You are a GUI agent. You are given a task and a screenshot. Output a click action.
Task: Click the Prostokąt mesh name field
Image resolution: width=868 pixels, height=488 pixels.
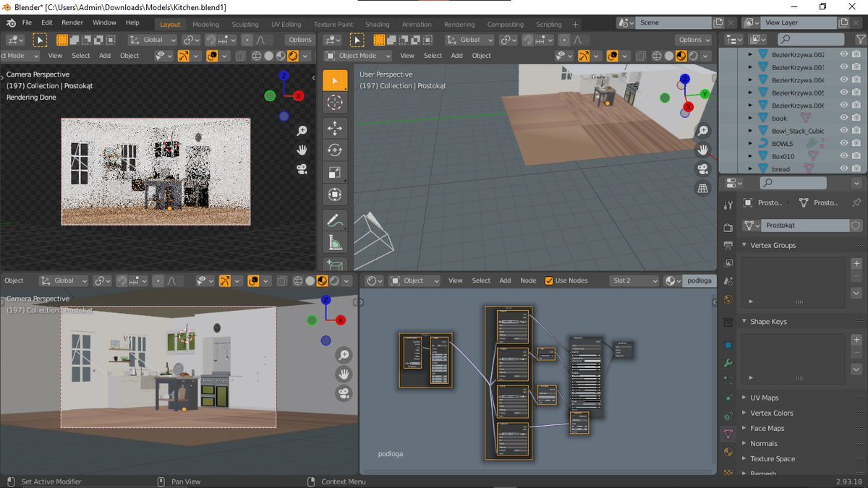pos(805,226)
